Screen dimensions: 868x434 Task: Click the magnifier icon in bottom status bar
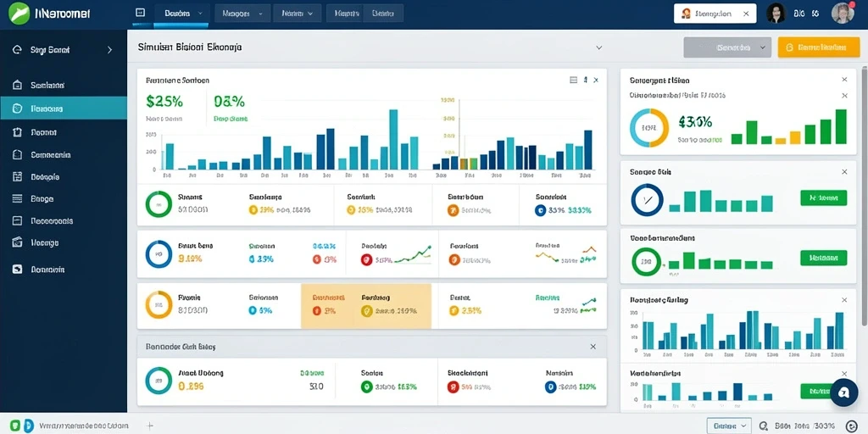(764, 426)
